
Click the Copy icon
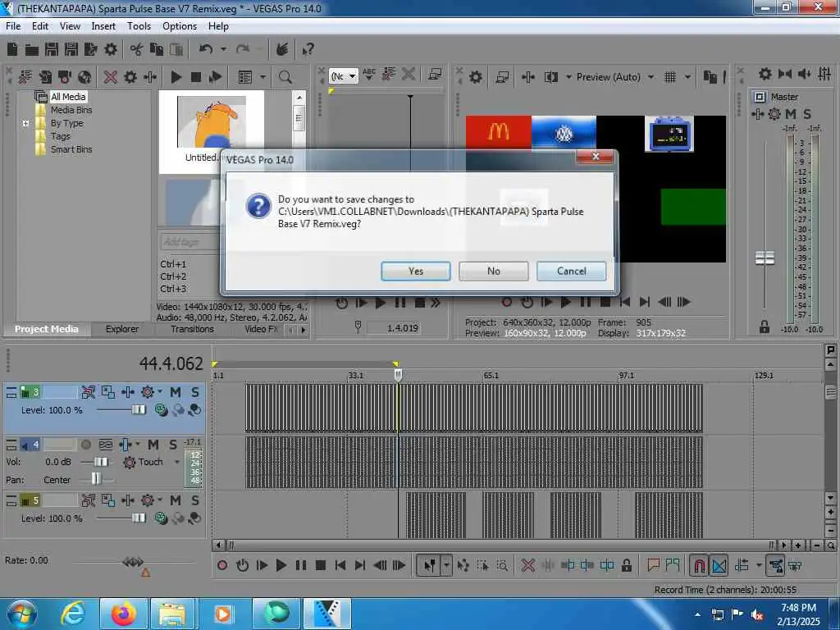157,50
